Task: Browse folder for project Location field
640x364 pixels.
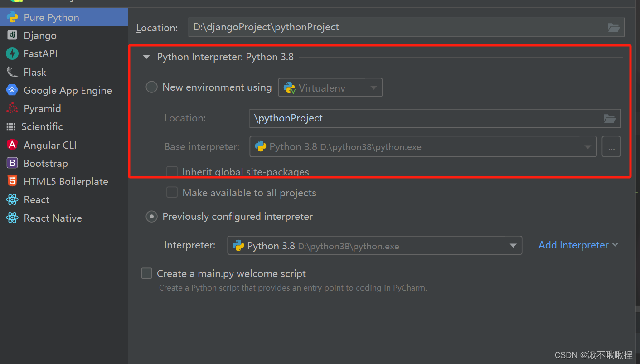Action: click(614, 27)
